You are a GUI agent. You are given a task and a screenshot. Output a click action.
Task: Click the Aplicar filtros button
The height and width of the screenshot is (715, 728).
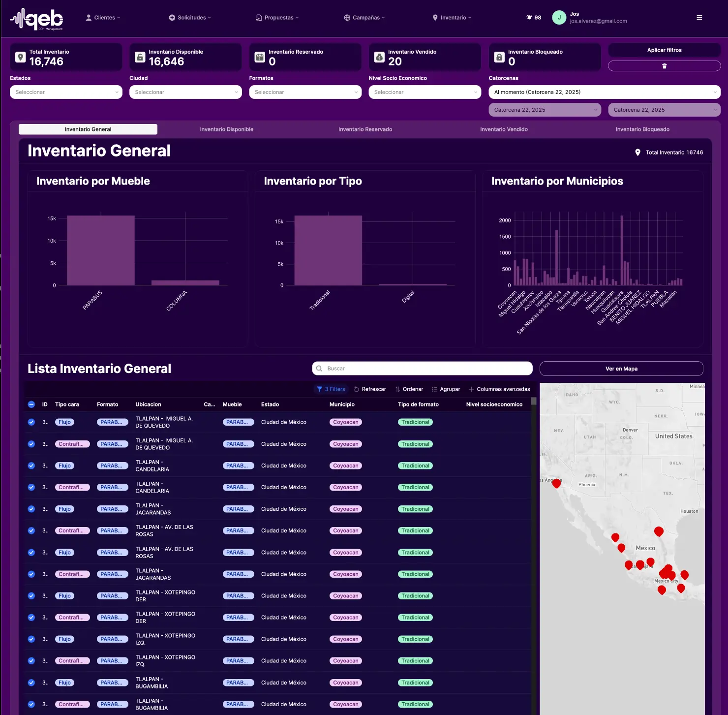coord(664,50)
